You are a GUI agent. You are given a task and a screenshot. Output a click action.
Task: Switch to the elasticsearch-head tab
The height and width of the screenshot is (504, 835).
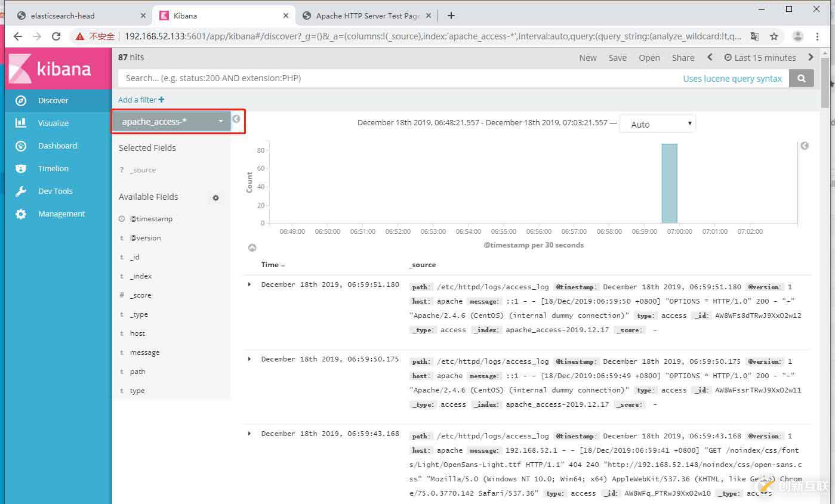click(81, 16)
